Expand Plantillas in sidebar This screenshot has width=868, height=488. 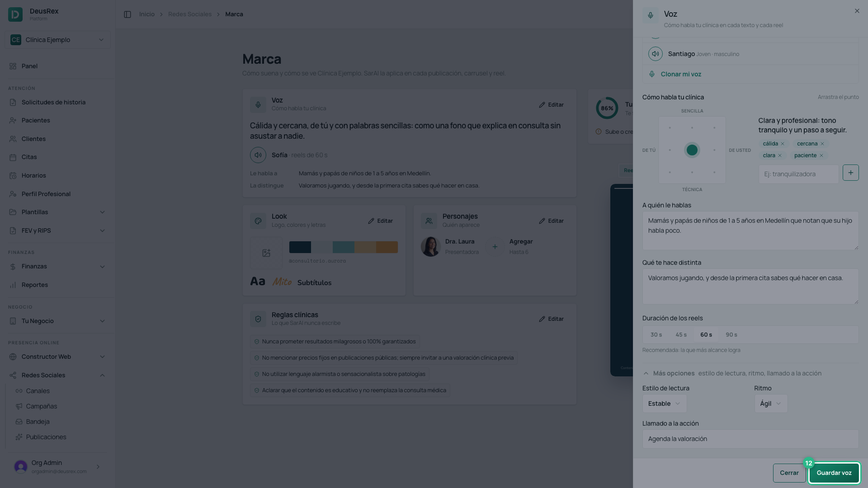(57, 212)
